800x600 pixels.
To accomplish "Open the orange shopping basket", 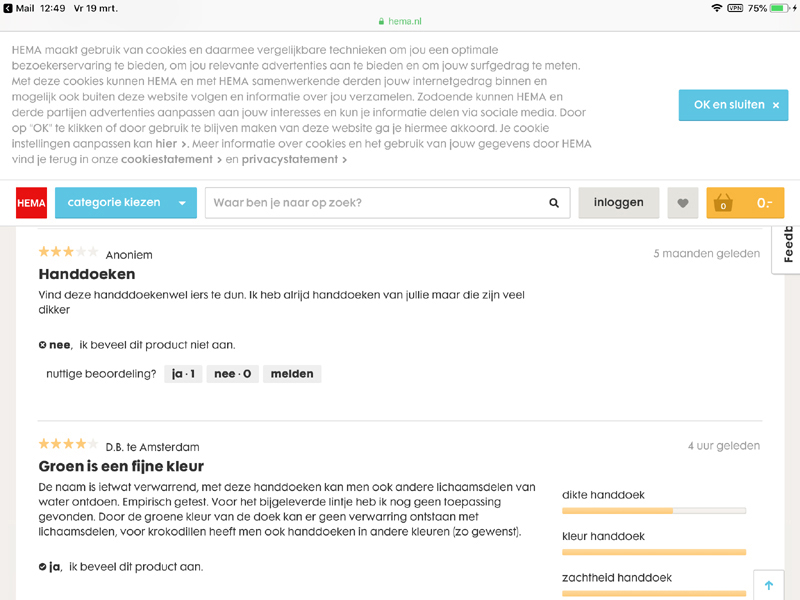I will pos(745,203).
